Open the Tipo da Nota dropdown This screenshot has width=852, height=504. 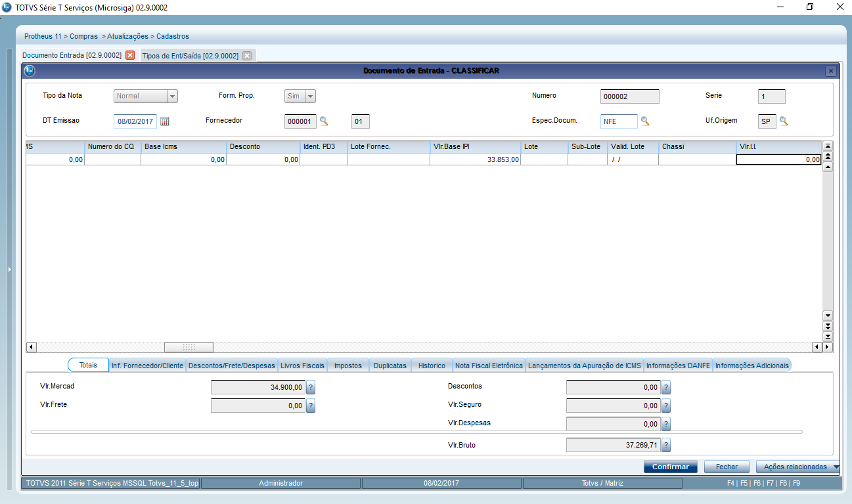172,96
